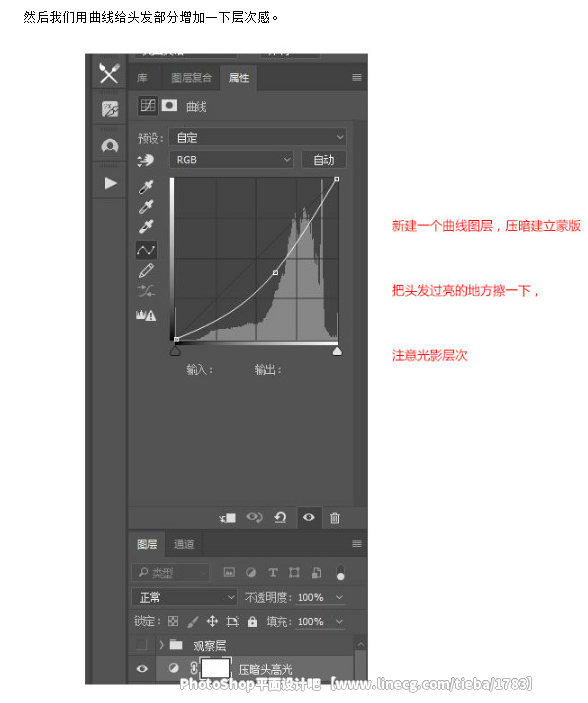
Task: Click the round head-shaped panel icon
Action: pyautogui.click(x=110, y=146)
